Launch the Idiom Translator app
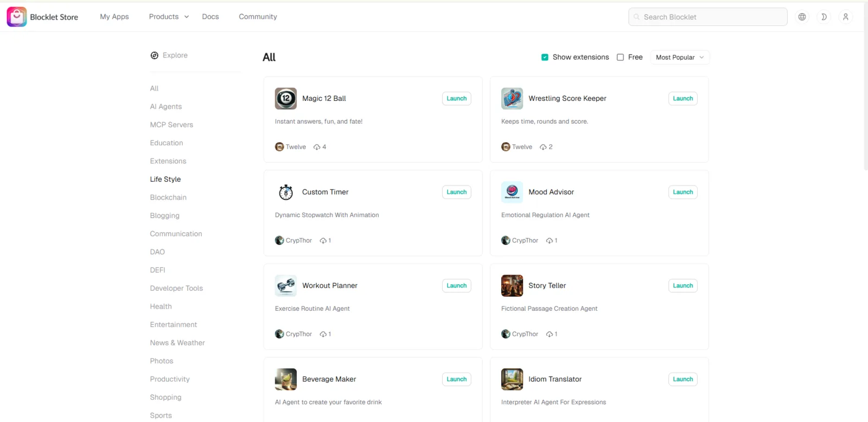 coord(683,379)
